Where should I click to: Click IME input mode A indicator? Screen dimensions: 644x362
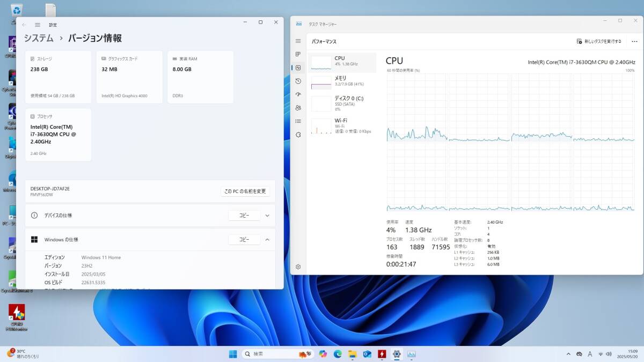pos(590,354)
